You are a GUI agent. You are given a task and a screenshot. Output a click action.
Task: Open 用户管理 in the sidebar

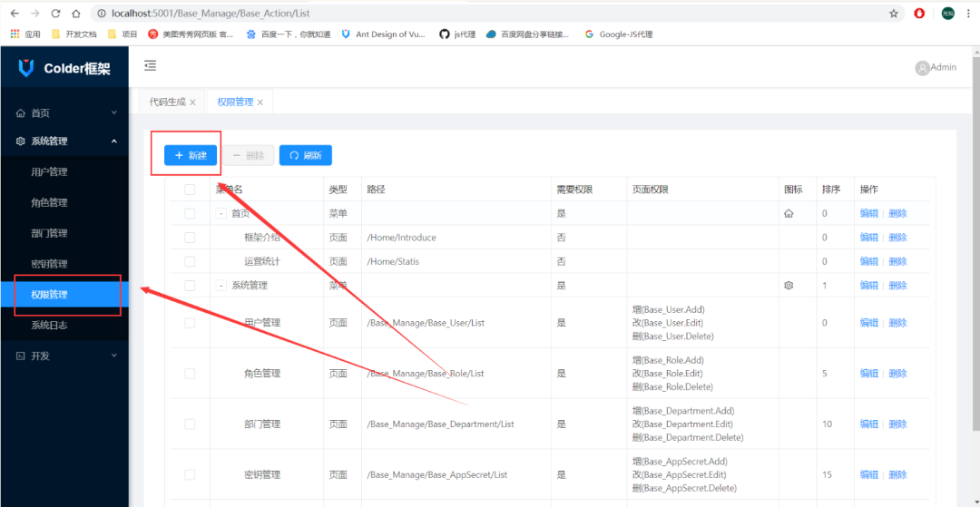tap(64, 171)
